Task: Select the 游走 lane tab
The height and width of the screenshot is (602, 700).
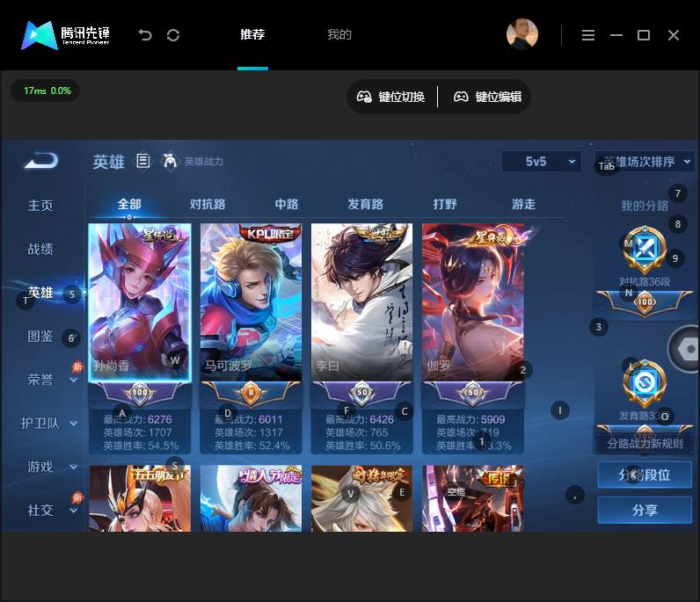Action: coord(523,205)
